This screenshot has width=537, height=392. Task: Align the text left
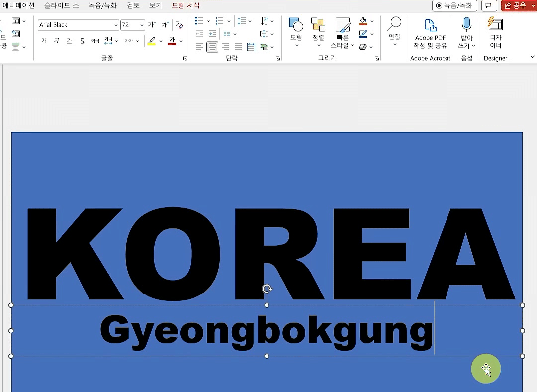point(199,47)
